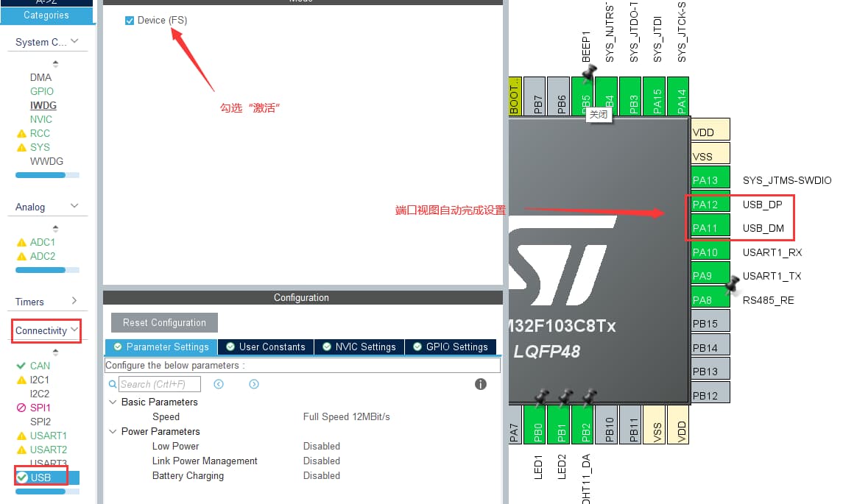
Task: Select the PB0 LED1 pin
Action: (x=538, y=425)
